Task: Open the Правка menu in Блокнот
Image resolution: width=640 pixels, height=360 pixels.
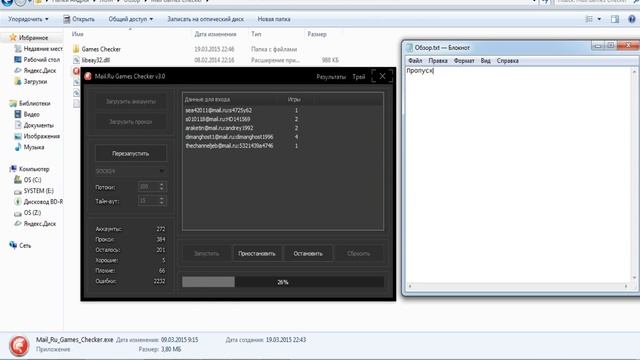Action: 438,61
